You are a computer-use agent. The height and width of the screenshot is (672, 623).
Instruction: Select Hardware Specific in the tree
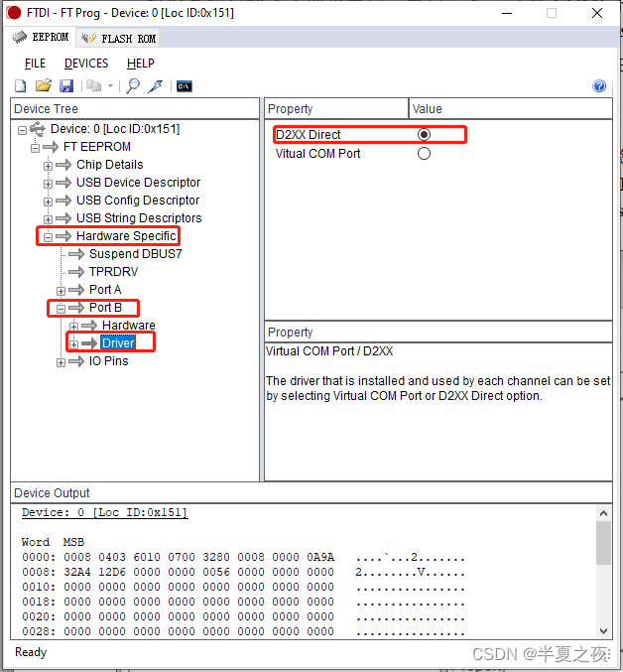click(x=126, y=236)
